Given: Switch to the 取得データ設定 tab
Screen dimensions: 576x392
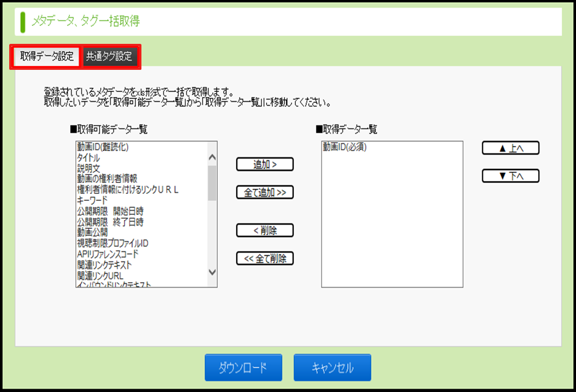Looking at the screenshot, I should 47,57.
